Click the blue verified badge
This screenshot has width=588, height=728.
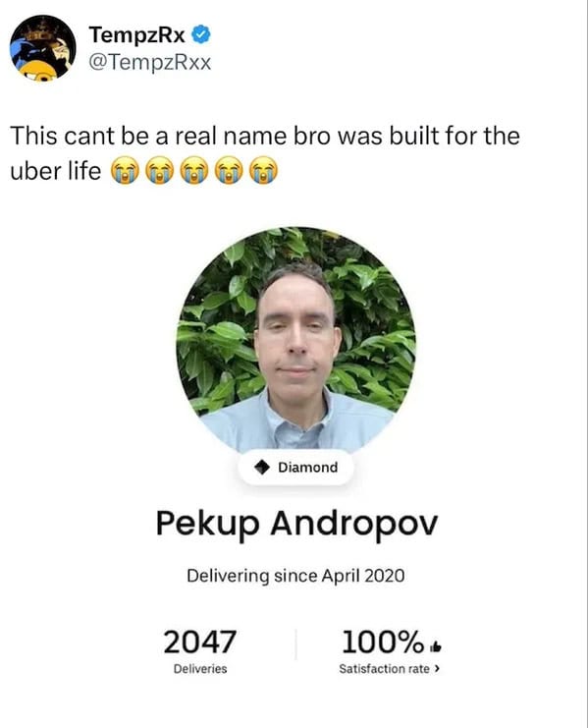201,34
